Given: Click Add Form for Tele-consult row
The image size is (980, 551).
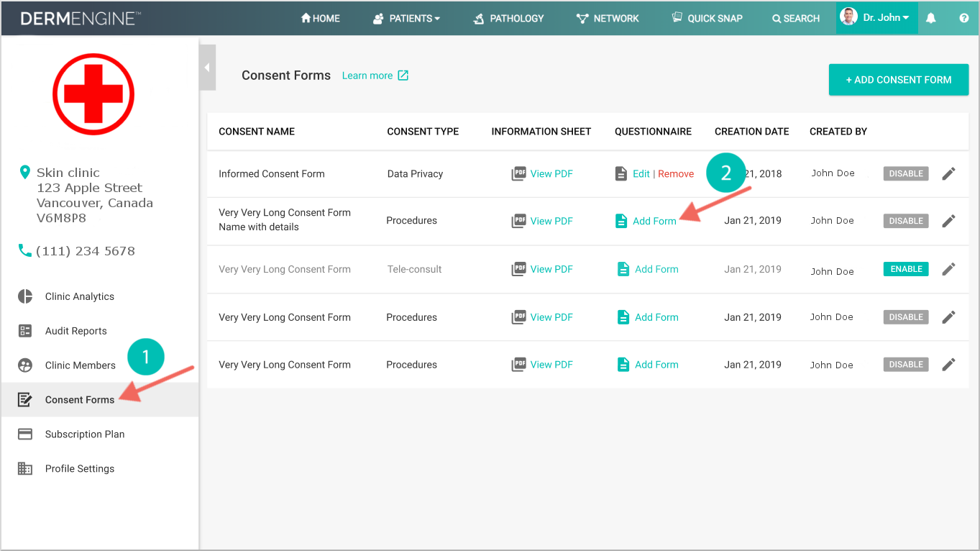Looking at the screenshot, I should pyautogui.click(x=656, y=269).
